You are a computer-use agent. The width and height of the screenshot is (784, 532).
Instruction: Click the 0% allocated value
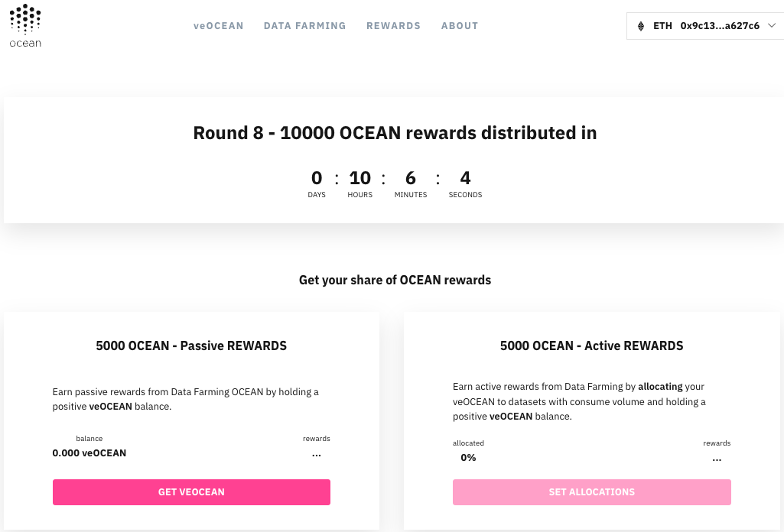tap(469, 458)
